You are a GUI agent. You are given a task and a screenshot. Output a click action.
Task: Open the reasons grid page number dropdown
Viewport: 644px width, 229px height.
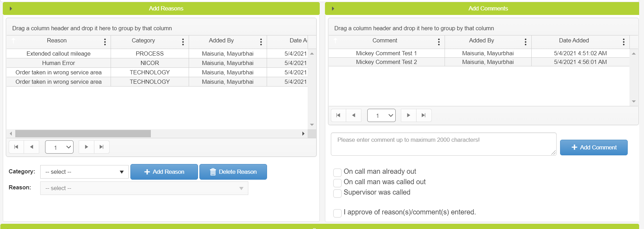tap(59, 147)
